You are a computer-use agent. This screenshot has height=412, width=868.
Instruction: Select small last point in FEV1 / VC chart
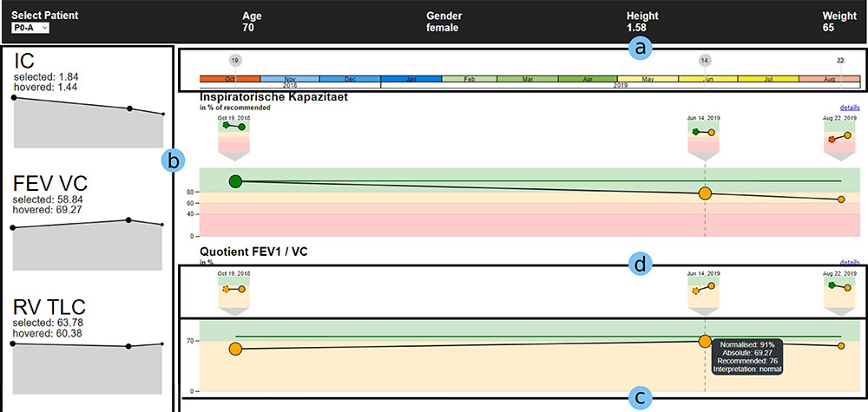[841, 345]
